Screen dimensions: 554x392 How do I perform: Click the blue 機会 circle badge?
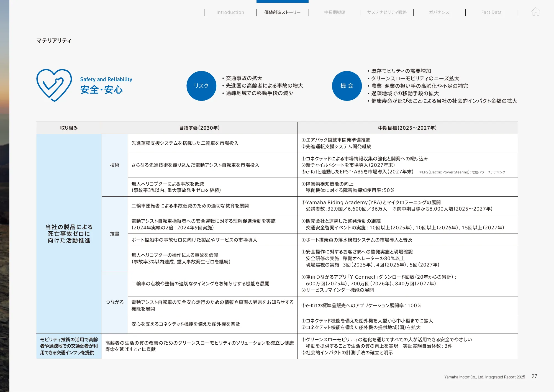pyautogui.click(x=347, y=85)
